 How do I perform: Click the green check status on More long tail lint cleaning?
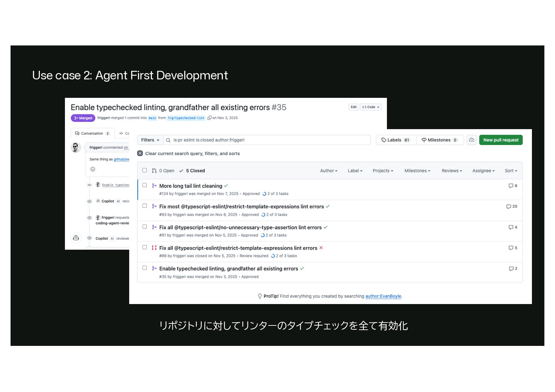[226, 186]
